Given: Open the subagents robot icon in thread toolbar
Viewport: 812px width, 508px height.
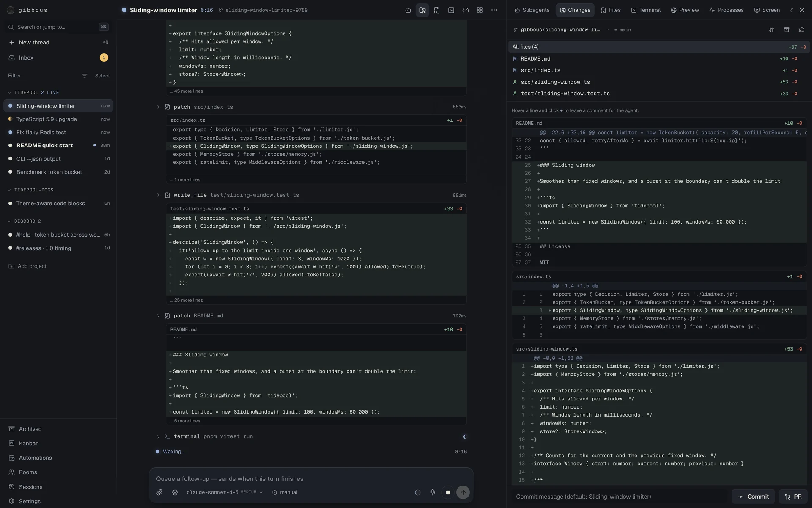Looking at the screenshot, I should (x=408, y=10).
